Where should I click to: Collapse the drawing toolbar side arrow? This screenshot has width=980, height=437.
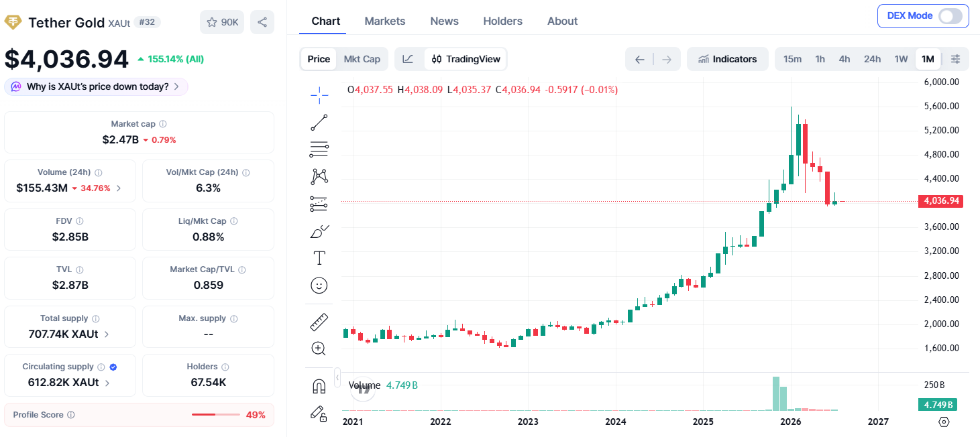pos(337,378)
